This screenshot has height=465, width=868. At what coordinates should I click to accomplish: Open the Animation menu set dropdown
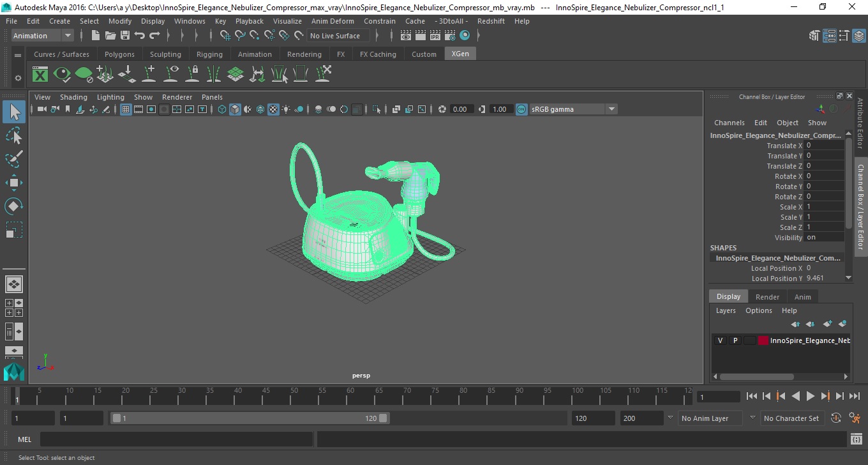(42, 36)
